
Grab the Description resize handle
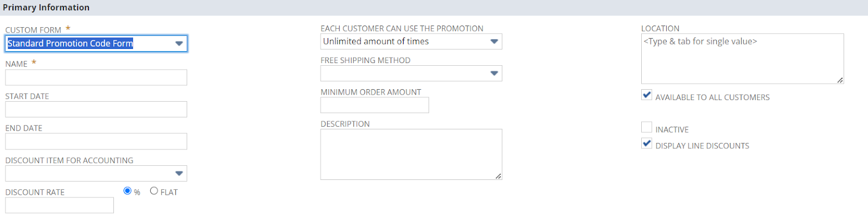tap(498, 176)
